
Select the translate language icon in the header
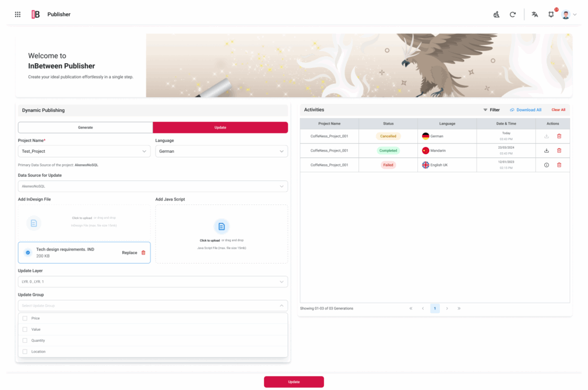pyautogui.click(x=535, y=14)
